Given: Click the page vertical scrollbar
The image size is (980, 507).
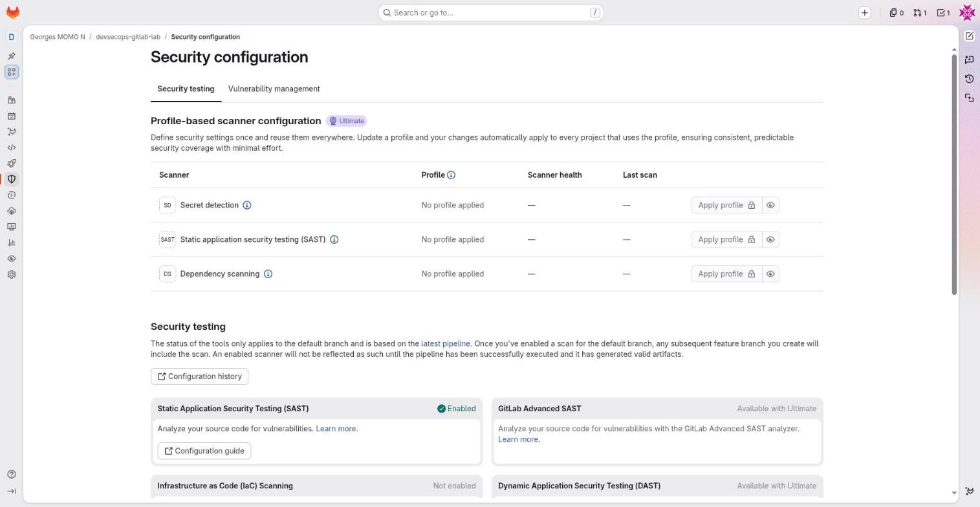Looking at the screenshot, I should click(x=954, y=175).
